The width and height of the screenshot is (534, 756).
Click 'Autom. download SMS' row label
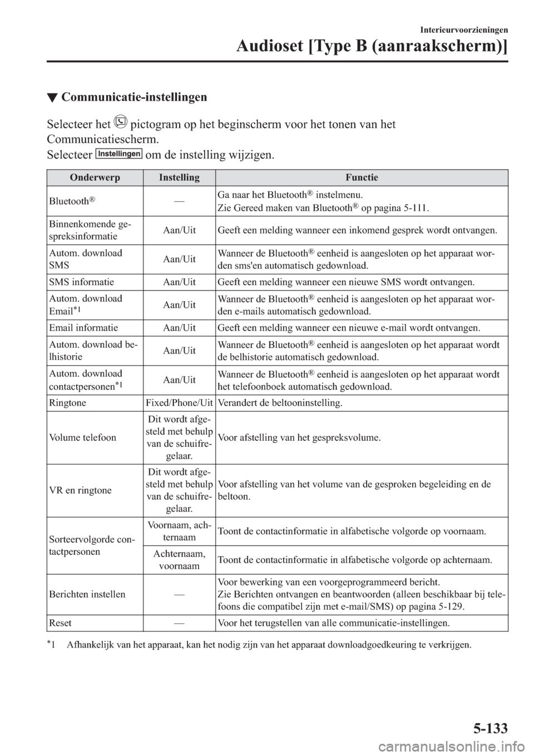[86, 259]
